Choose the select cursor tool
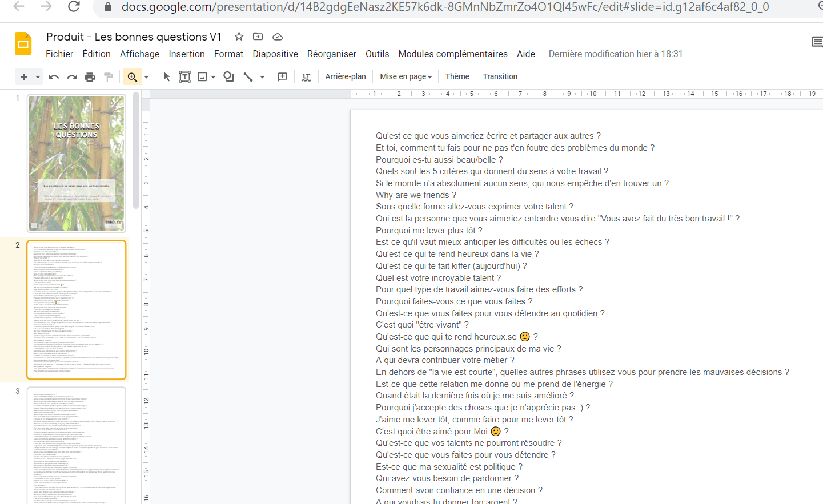This screenshot has height=504, width=823. coord(167,76)
